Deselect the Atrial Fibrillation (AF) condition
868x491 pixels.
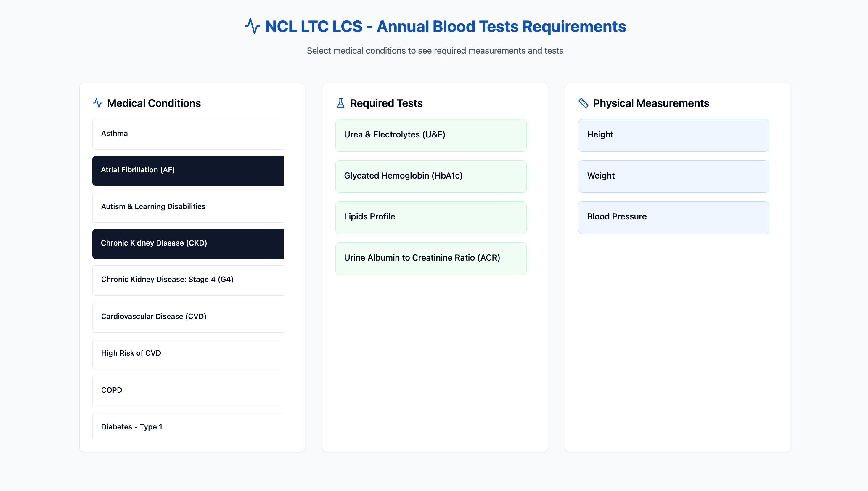click(x=188, y=171)
